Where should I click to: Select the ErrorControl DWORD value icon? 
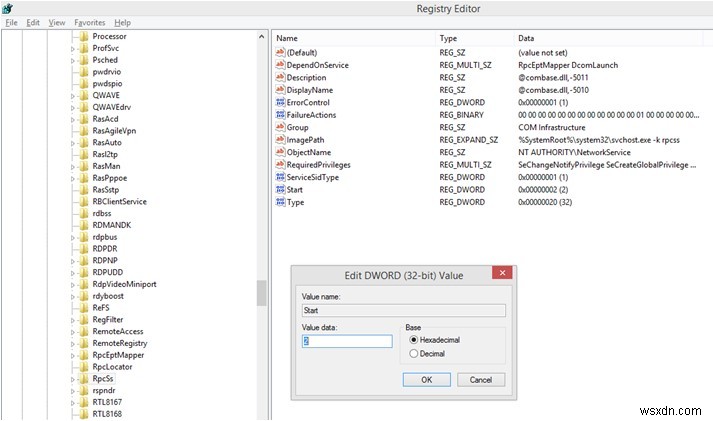pos(280,102)
